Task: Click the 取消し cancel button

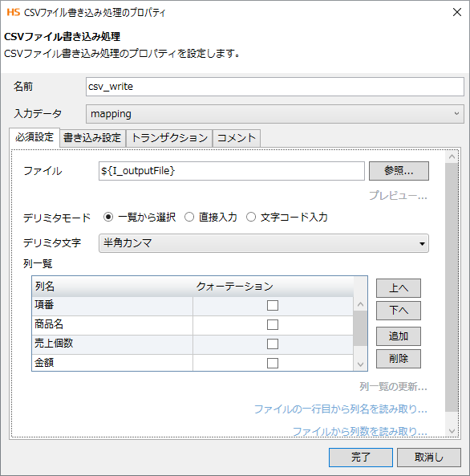Action: [429, 458]
